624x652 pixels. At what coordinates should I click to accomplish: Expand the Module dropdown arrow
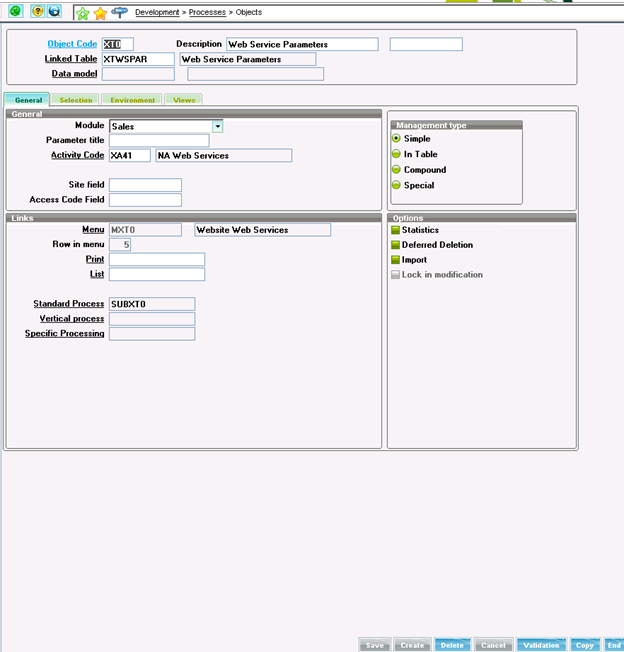pyautogui.click(x=217, y=126)
